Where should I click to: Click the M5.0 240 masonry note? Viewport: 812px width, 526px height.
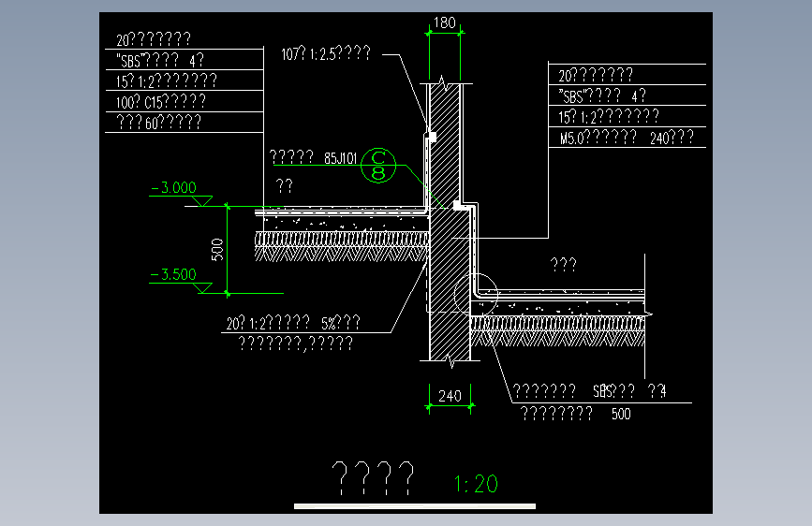pyautogui.click(x=627, y=138)
